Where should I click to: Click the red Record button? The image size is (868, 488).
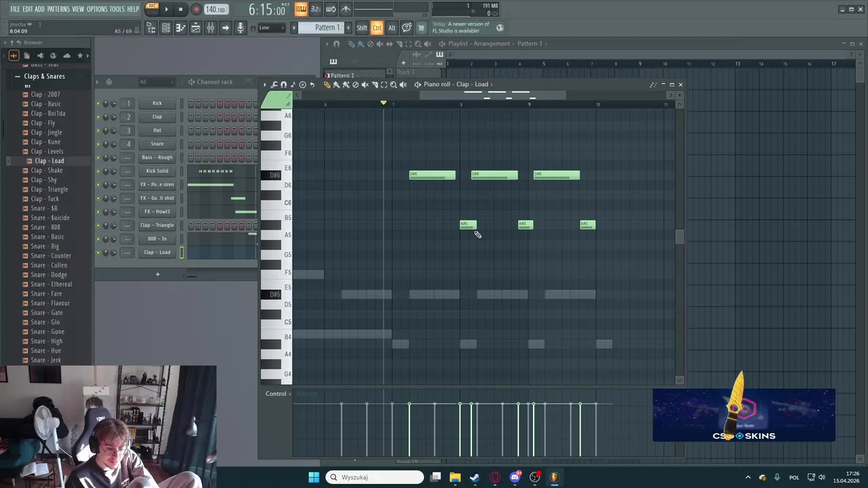(197, 9)
